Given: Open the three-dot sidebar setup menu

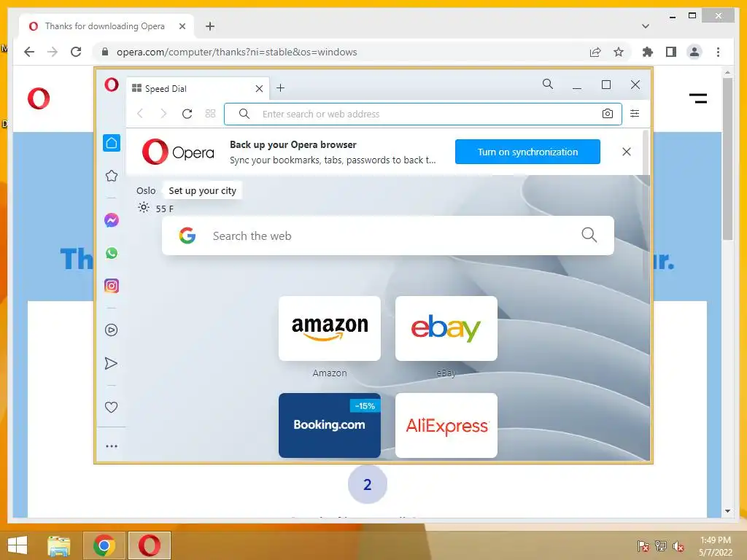Looking at the screenshot, I should tap(112, 446).
